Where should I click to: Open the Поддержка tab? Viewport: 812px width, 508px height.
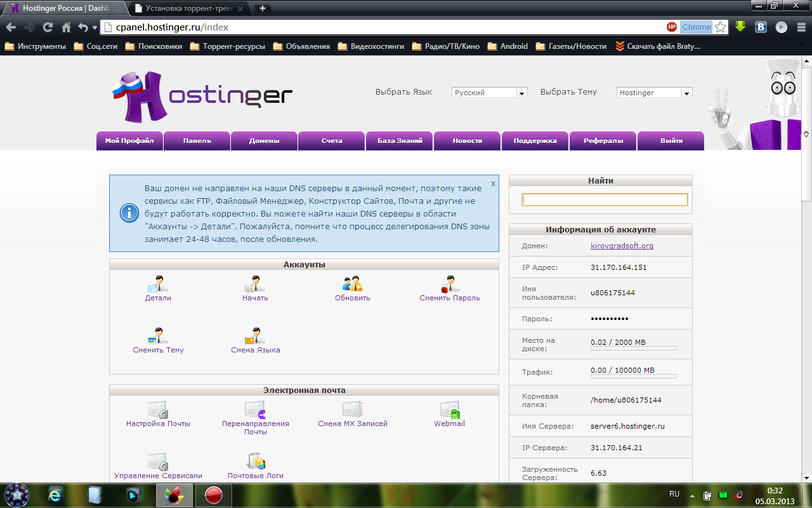pos(535,141)
